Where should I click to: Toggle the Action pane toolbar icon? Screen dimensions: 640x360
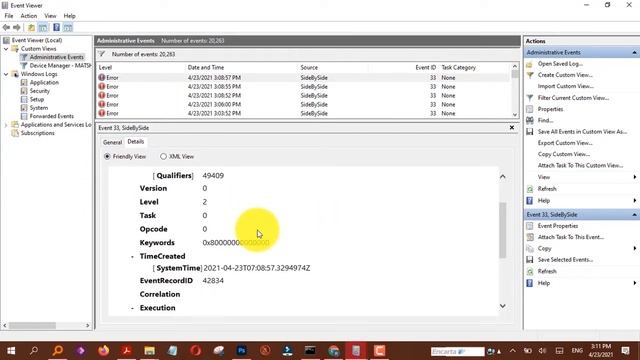pos(68,27)
